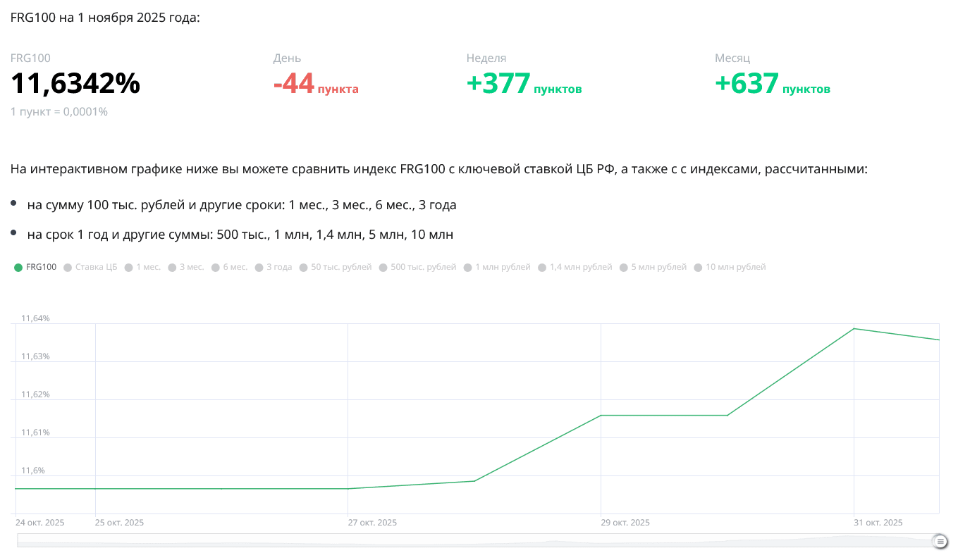958x560 pixels.
Task: Enable the 1 млн рублей series
Action: [503, 267]
